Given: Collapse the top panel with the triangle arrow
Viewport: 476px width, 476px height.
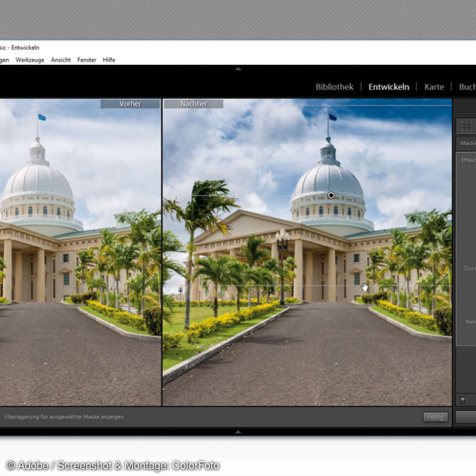Looking at the screenshot, I should (238, 69).
